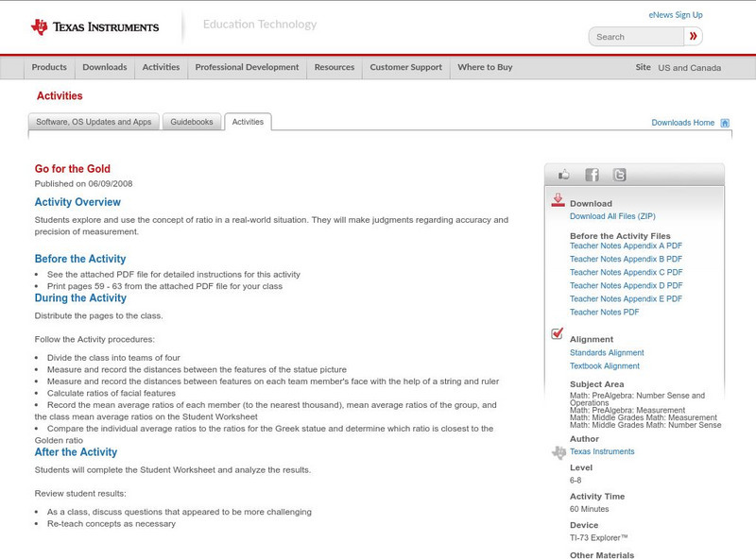Switch to the Guidebooks tab

(192, 122)
